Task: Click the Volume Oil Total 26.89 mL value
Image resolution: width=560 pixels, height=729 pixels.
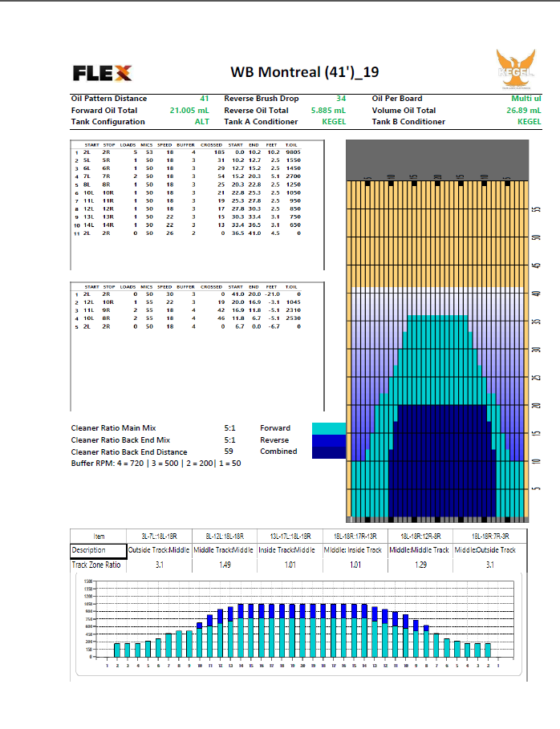Action: [523, 111]
